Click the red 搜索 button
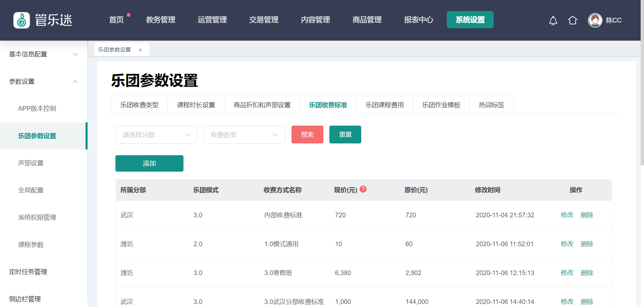Image resolution: width=644 pixels, height=307 pixels. 307,135
